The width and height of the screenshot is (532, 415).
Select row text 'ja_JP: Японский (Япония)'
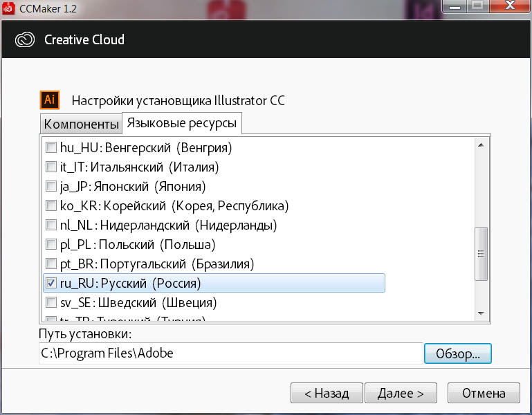pyautogui.click(x=133, y=186)
